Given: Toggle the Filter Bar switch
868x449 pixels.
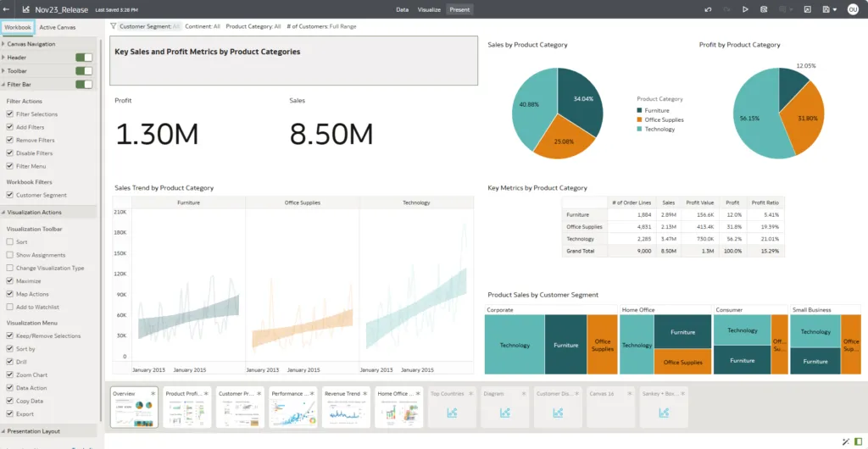Looking at the screenshot, I should tap(84, 85).
